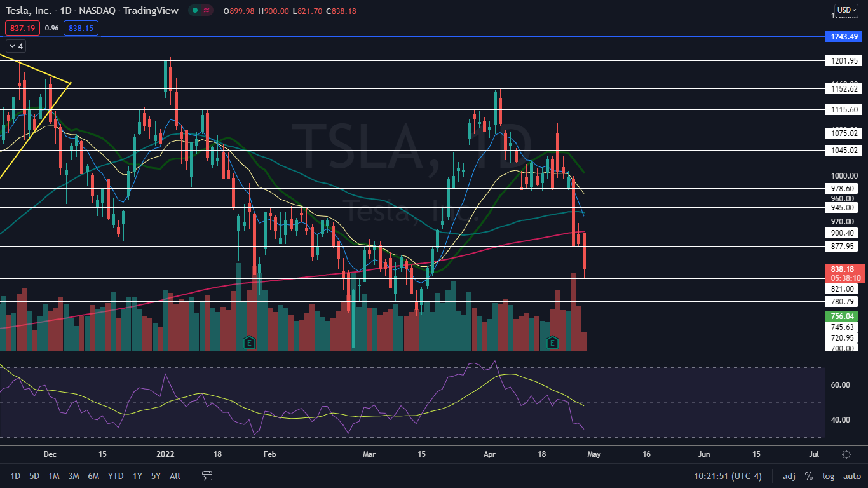The image size is (868, 488).
Task: Click the 978.60 price level label
Action: (x=843, y=189)
